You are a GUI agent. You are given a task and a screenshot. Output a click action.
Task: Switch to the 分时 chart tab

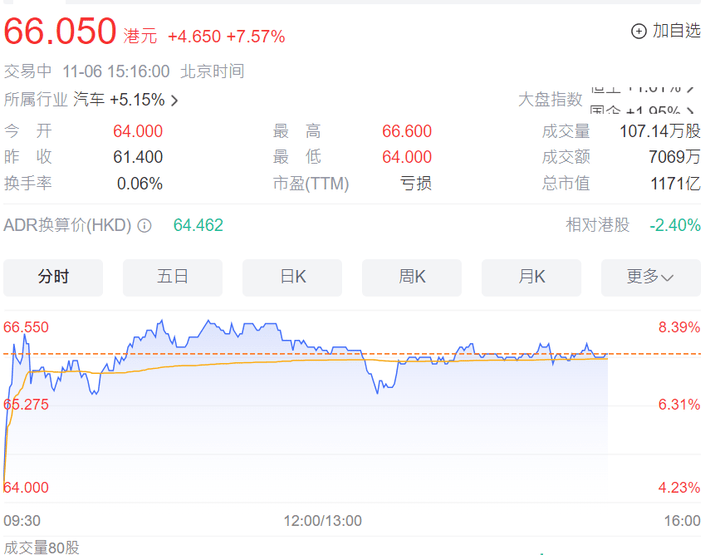click(53, 277)
